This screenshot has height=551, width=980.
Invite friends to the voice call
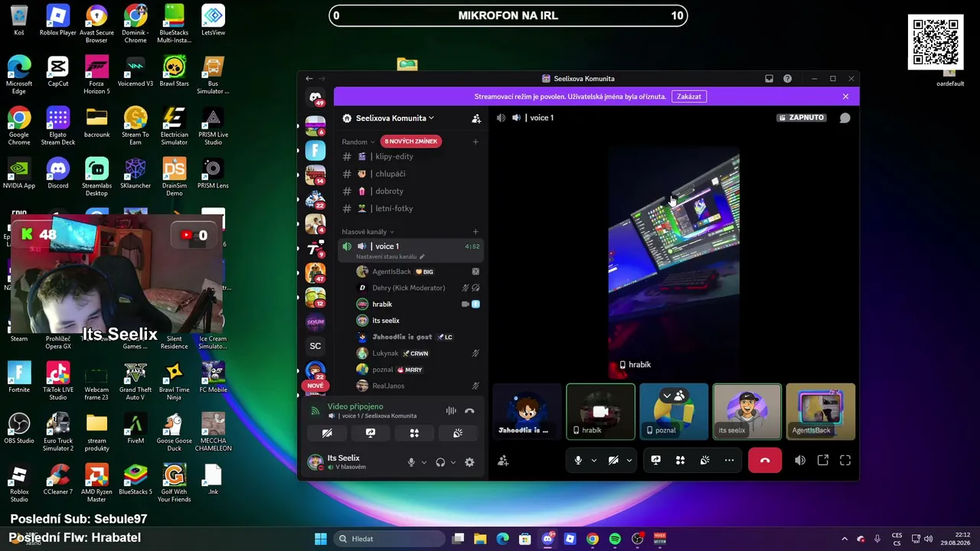pos(503,461)
